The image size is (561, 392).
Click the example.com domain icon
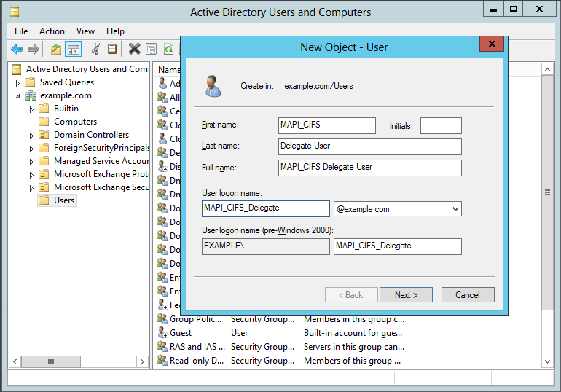click(x=31, y=95)
